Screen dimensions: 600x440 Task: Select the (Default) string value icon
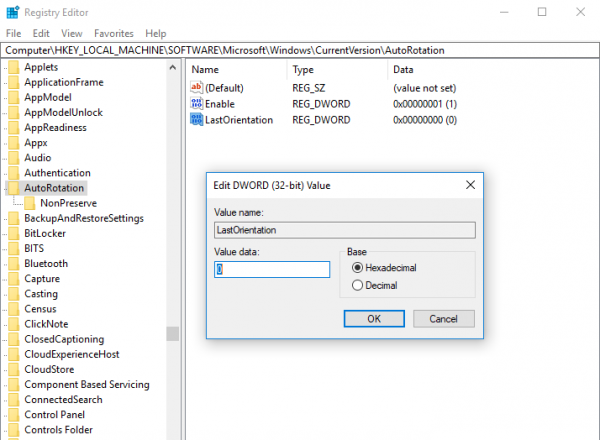[196, 88]
